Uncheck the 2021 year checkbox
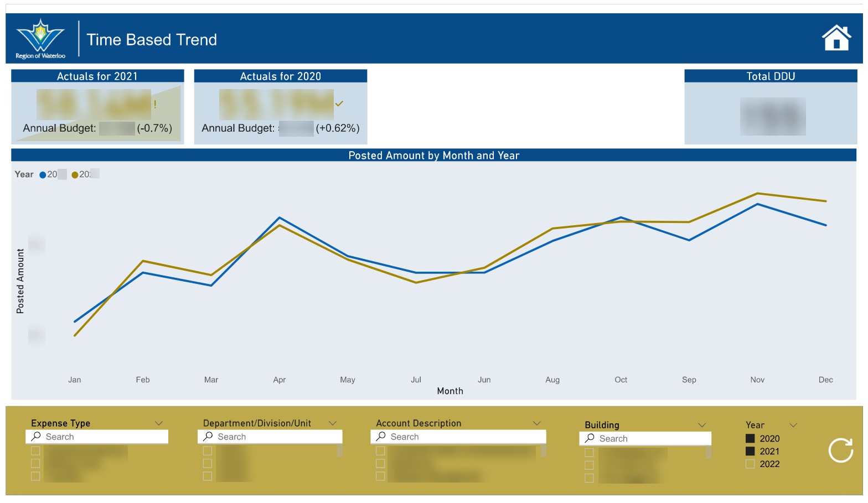 (x=750, y=451)
